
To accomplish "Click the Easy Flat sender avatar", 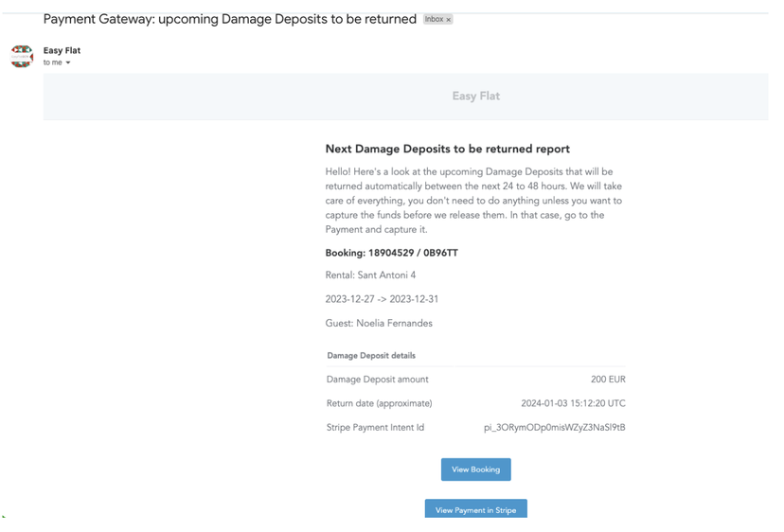I will (22, 56).
